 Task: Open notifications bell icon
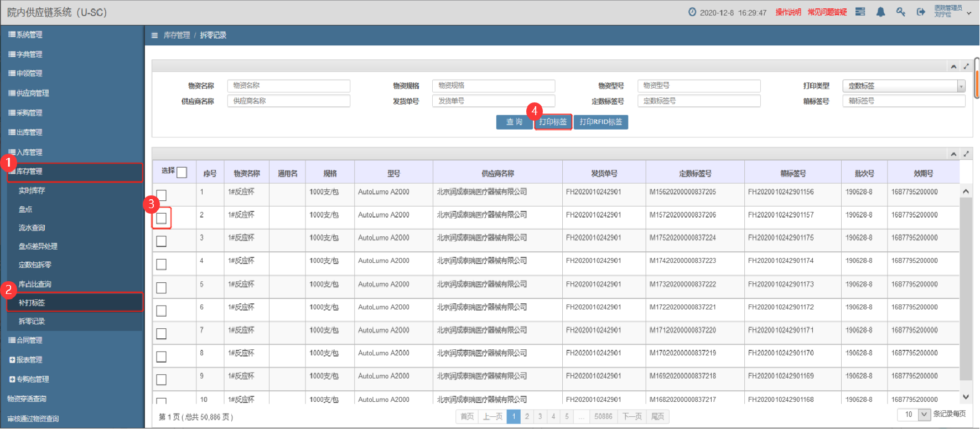tap(880, 12)
